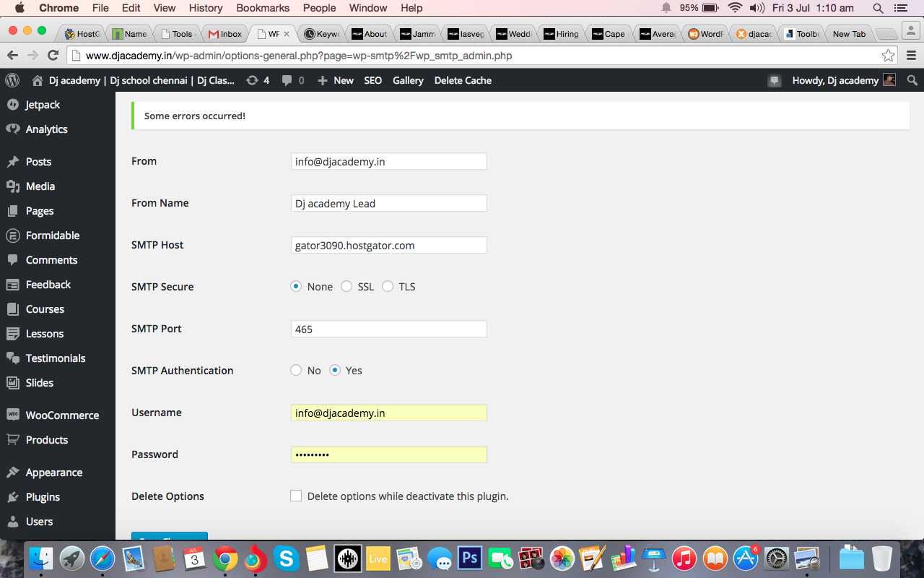Click the updates icon showing 4
The image size is (924, 578).
(258, 80)
